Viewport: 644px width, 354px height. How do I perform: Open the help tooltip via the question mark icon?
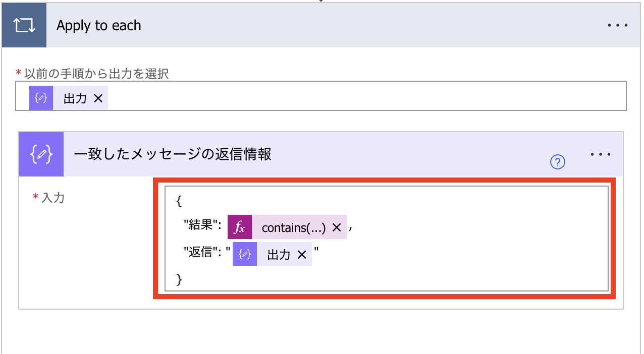(x=557, y=162)
